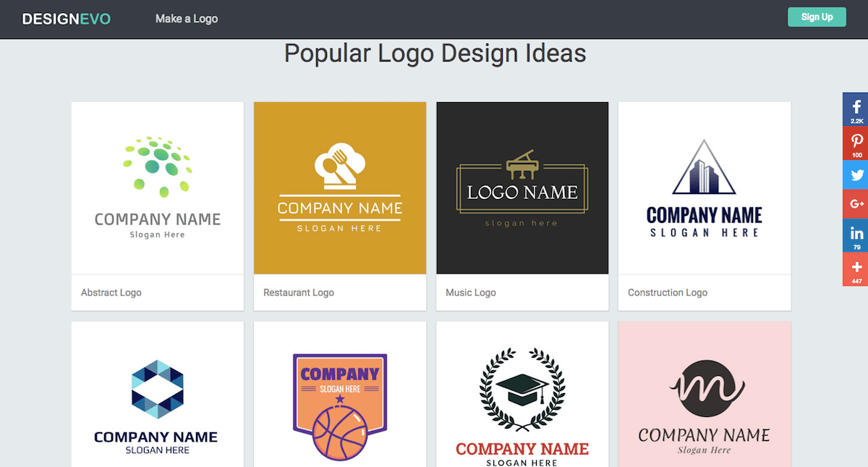Screen dimensions: 868x467
Task: Choose the Construction triangle building logo
Action: pyautogui.click(x=705, y=188)
